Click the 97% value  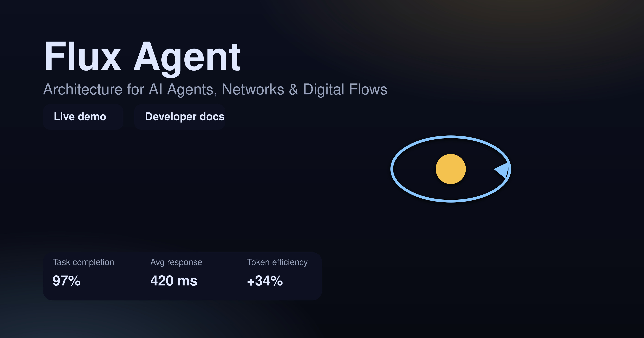pos(66,281)
